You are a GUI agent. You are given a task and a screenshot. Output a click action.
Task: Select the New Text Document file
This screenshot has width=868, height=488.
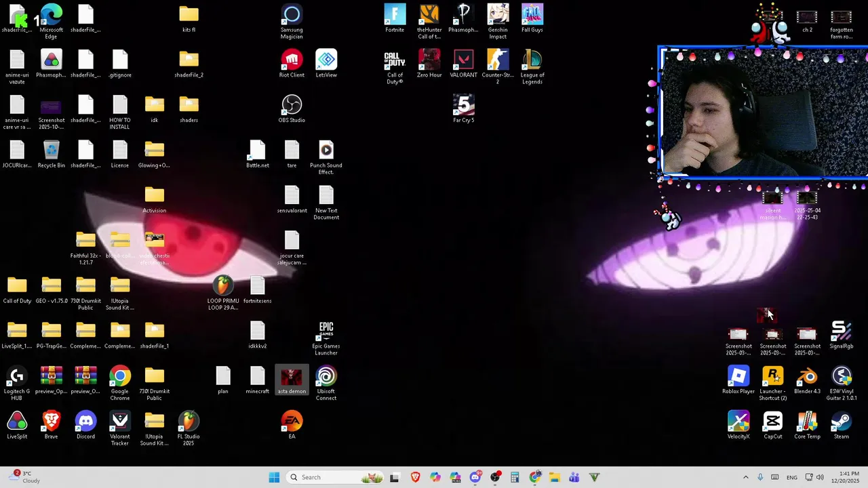click(x=326, y=202)
